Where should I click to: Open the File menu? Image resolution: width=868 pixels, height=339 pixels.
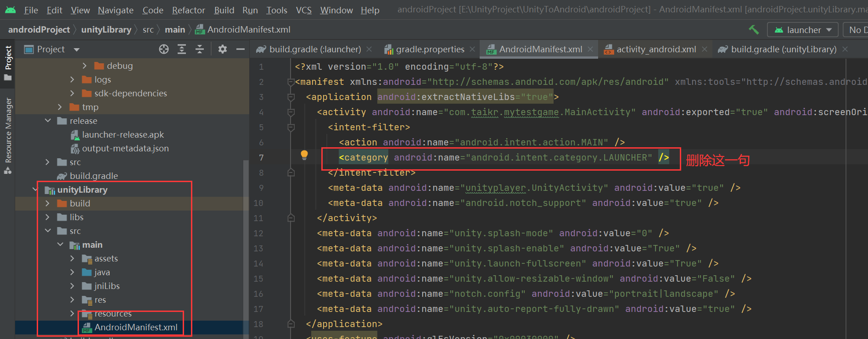(31, 10)
